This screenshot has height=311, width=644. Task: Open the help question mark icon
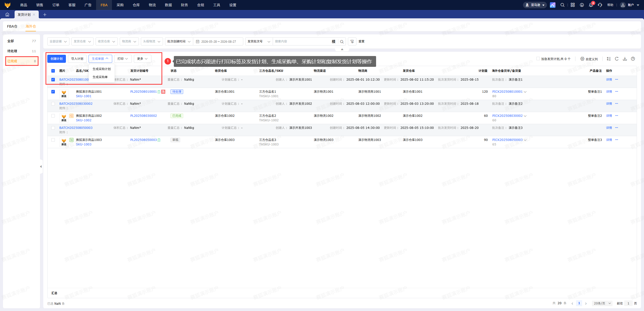click(x=633, y=59)
